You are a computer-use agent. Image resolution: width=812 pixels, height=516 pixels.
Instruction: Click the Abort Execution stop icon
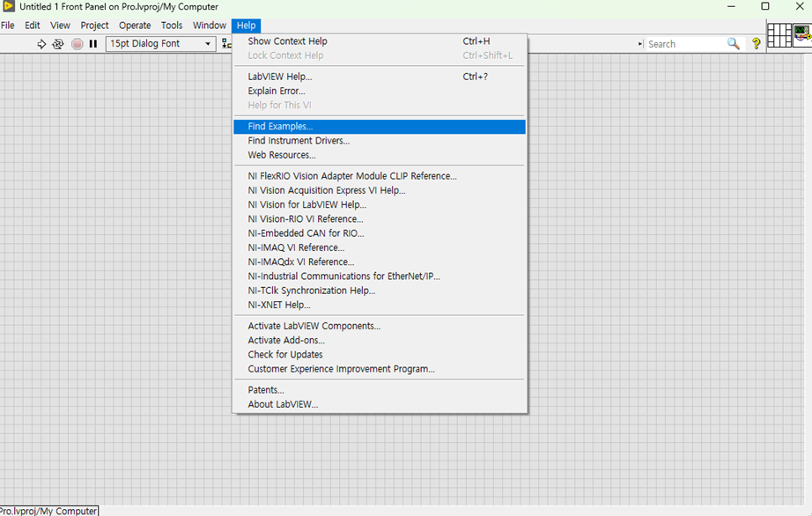[78, 44]
